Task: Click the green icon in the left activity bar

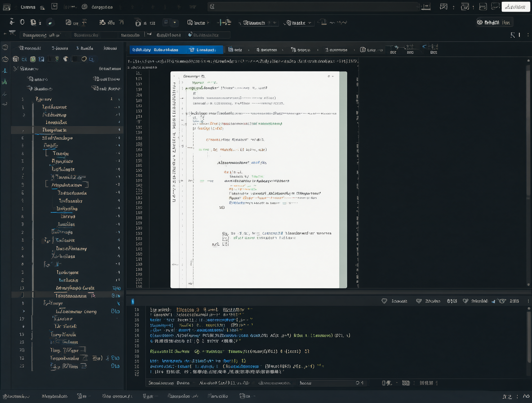Action: point(4,82)
